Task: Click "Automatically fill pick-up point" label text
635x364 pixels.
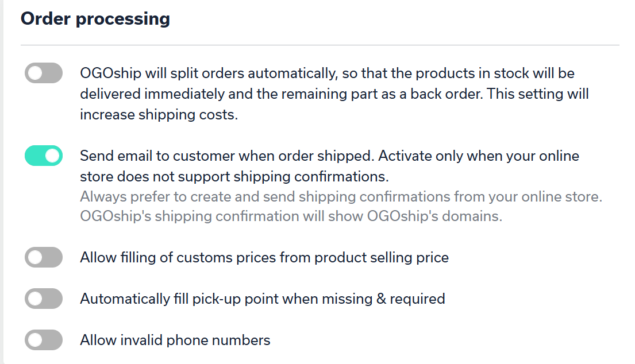Action: pos(262,299)
